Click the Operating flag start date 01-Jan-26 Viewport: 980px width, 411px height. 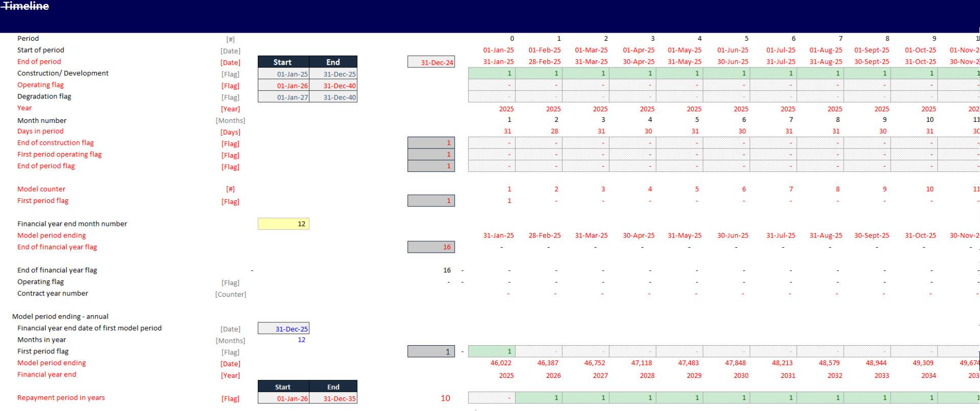pos(284,86)
